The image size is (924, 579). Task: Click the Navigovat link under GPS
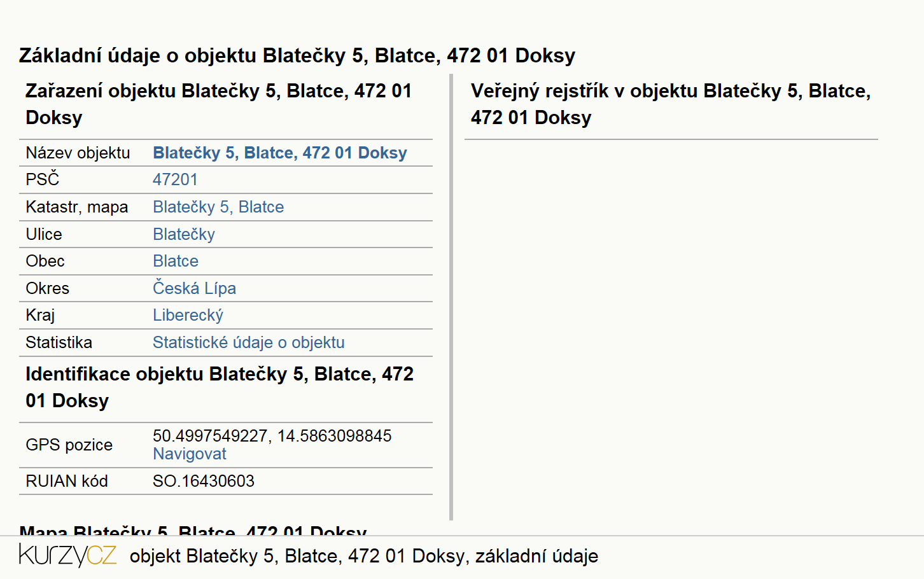click(190, 454)
